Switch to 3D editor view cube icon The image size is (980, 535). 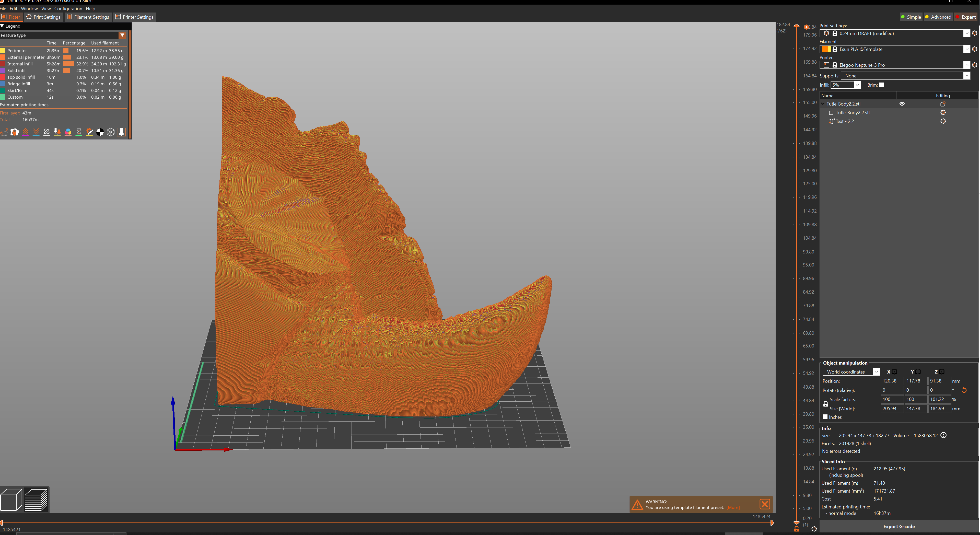click(11, 499)
